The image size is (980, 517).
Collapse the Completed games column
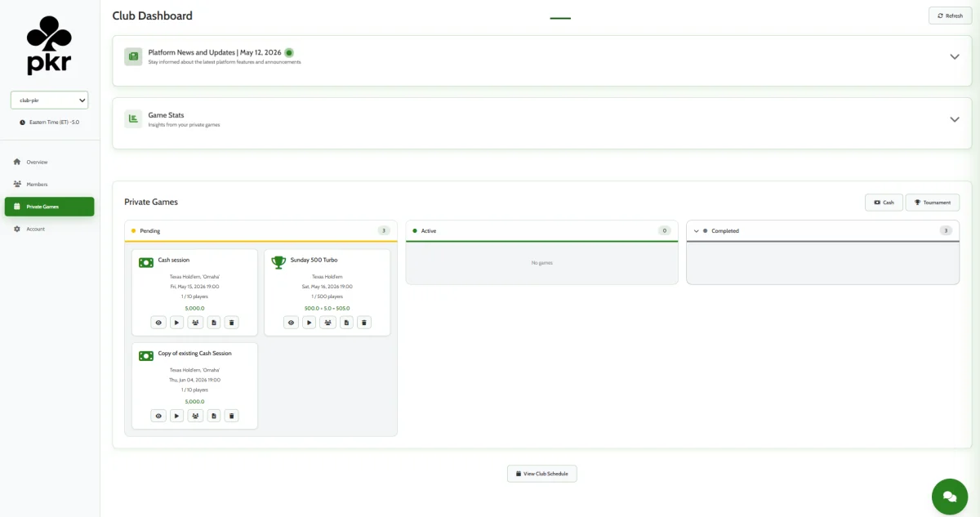697,231
